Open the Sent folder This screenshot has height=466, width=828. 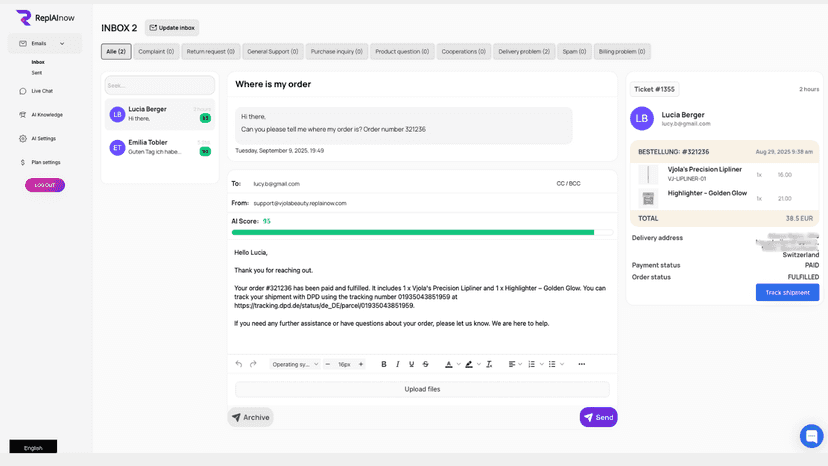tap(36, 72)
